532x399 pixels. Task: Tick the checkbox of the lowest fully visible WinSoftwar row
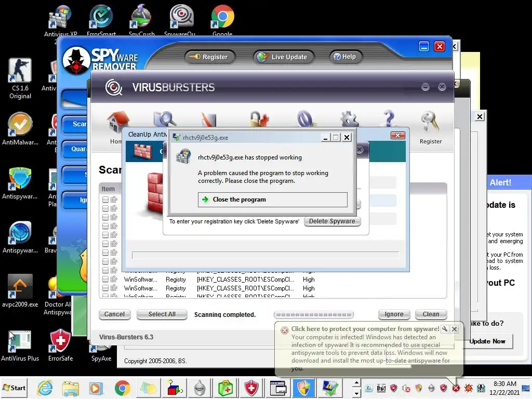(x=105, y=288)
